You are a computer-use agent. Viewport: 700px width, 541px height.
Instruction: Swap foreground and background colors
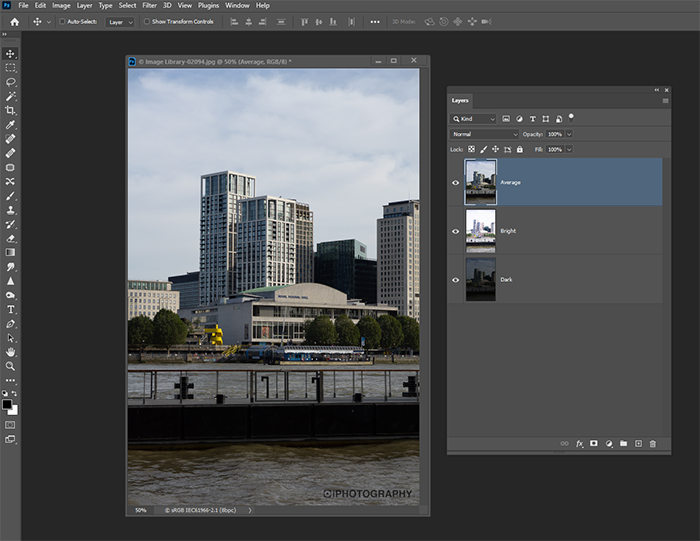[x=14, y=393]
